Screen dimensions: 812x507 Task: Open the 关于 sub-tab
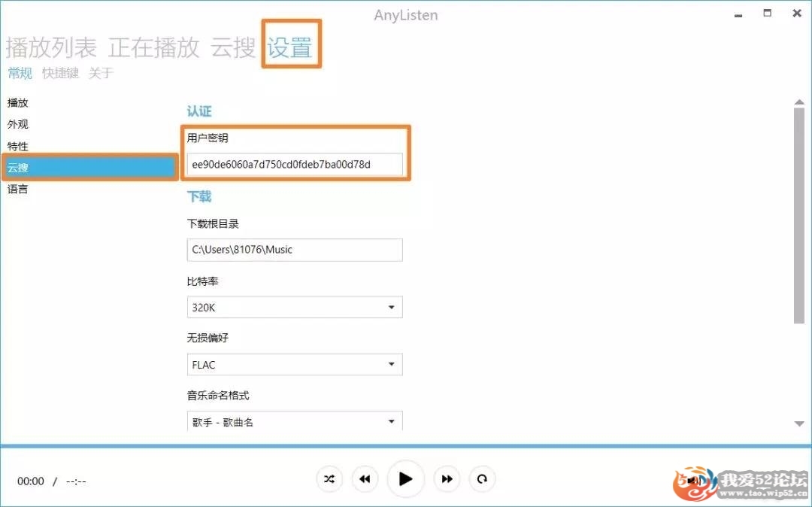pyautogui.click(x=101, y=73)
